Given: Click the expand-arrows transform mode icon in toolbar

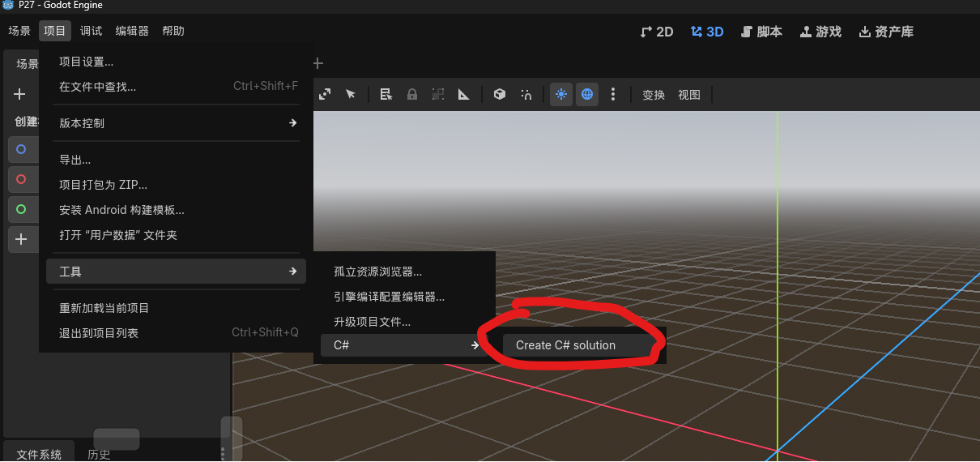Looking at the screenshot, I should (x=325, y=94).
